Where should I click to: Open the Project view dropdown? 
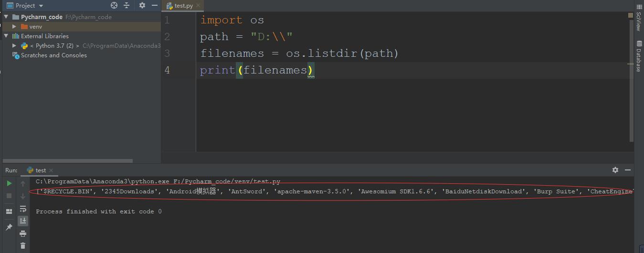(x=25, y=6)
